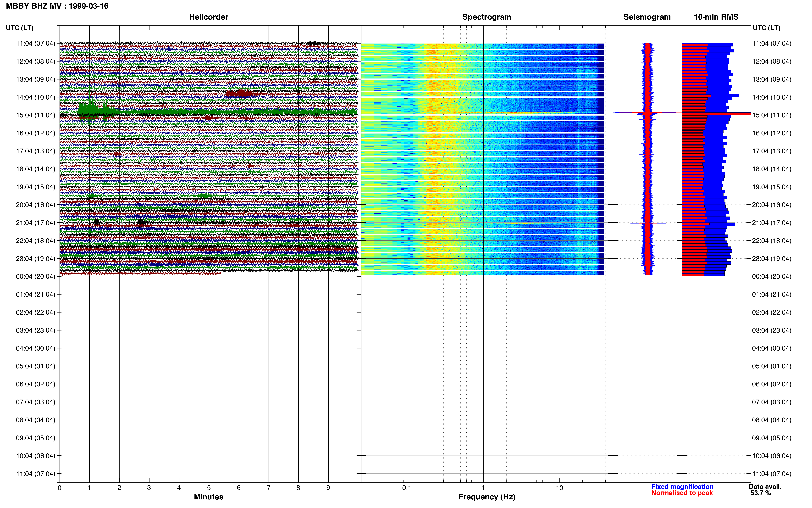Click right-axis time label '15:04 (11:04)'
Viewport: 812px width, 508px height.
tap(772, 115)
